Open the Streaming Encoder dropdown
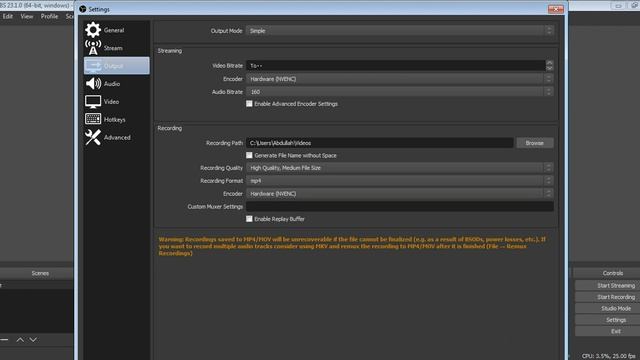640x360 pixels. [400, 79]
